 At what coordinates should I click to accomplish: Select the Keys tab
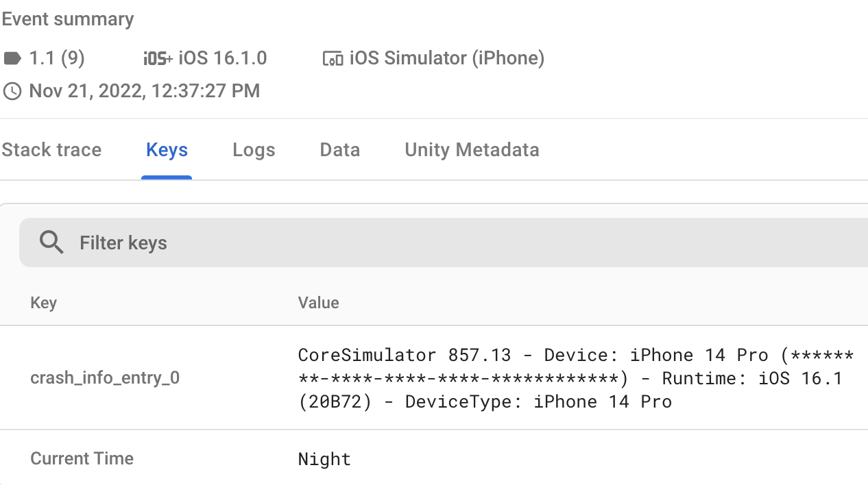point(167,150)
